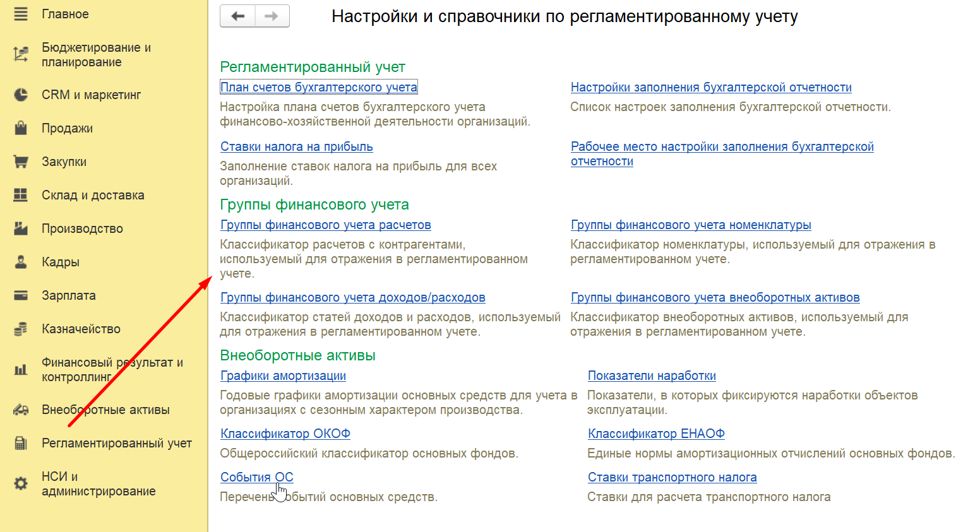Screen dimensions: 980x532
Task: Click description Классификатор расчетов с контрагентами
Action: (x=374, y=259)
